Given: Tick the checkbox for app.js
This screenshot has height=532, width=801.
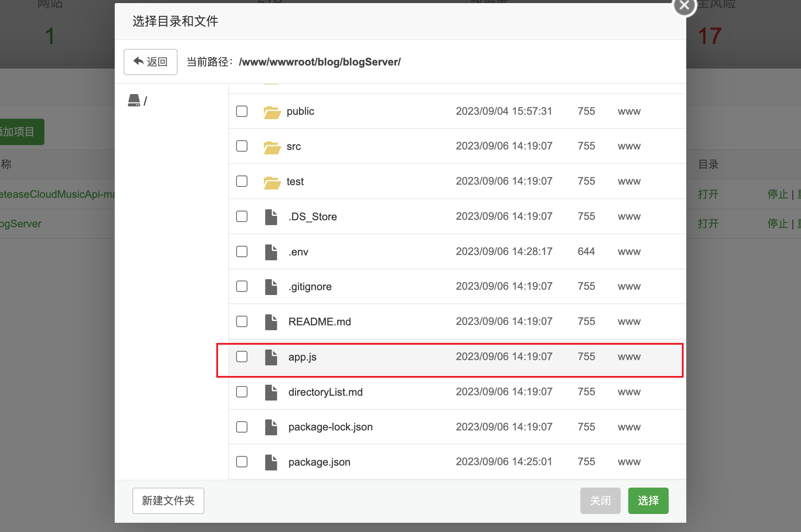Looking at the screenshot, I should (x=242, y=357).
